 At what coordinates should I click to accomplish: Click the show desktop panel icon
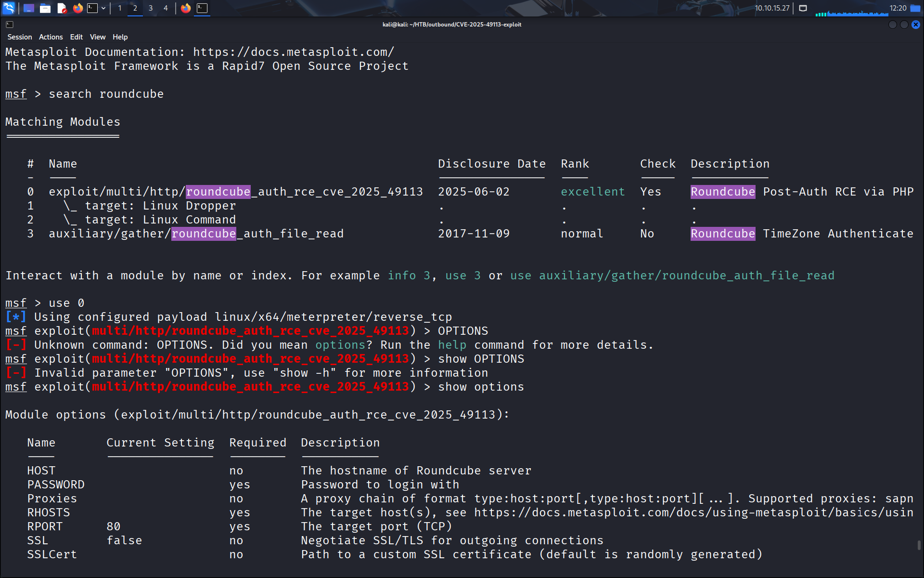pyautogui.click(x=29, y=8)
